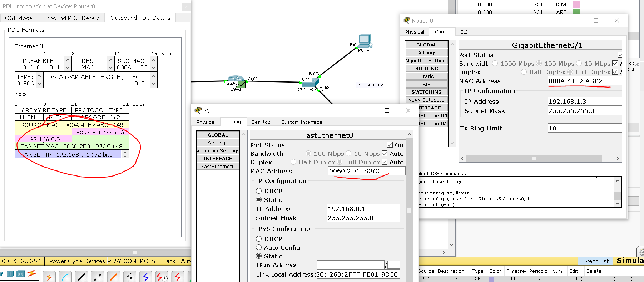The width and height of the screenshot is (644, 282).
Task: Click the DEST MAC field up arrow
Action: 110,60
